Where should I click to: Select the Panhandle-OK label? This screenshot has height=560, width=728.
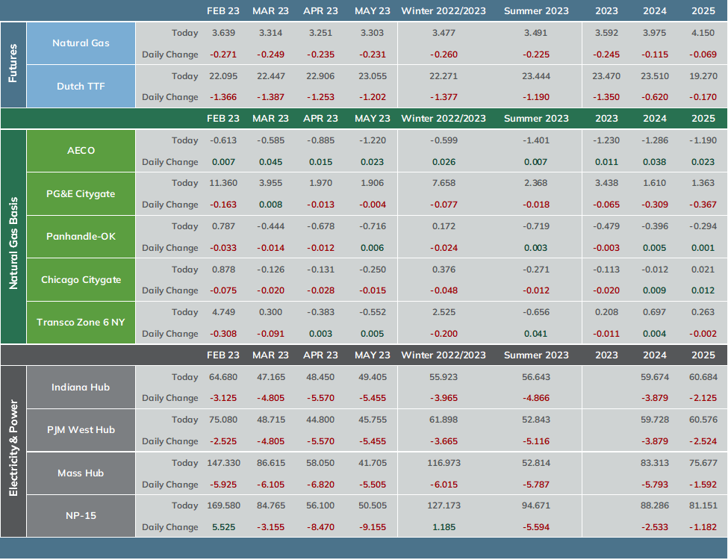81,237
